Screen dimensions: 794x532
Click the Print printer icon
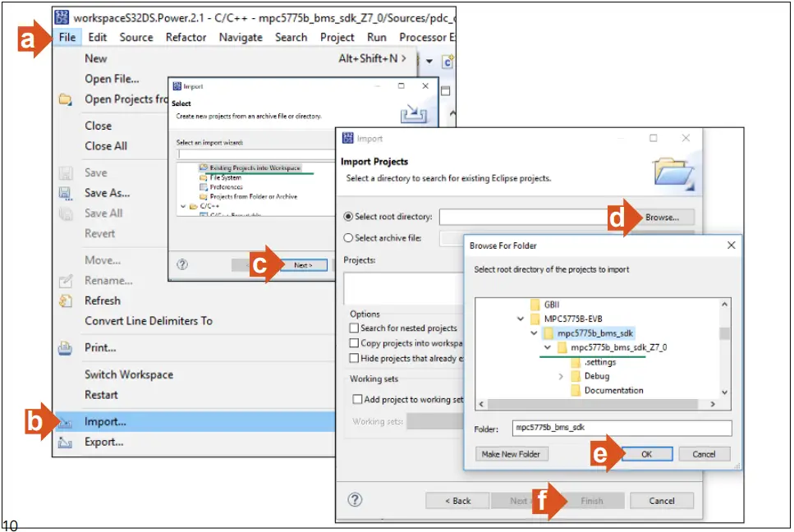66,348
